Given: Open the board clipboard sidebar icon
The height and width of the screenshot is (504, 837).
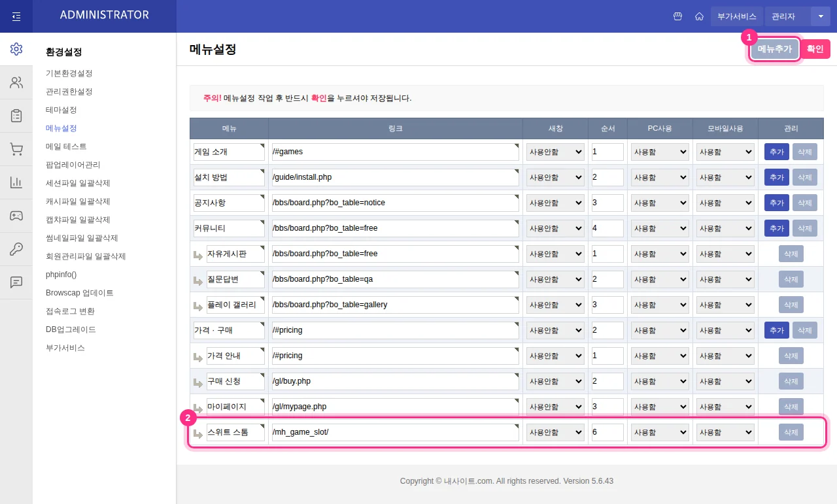Looking at the screenshot, I should pos(16,116).
